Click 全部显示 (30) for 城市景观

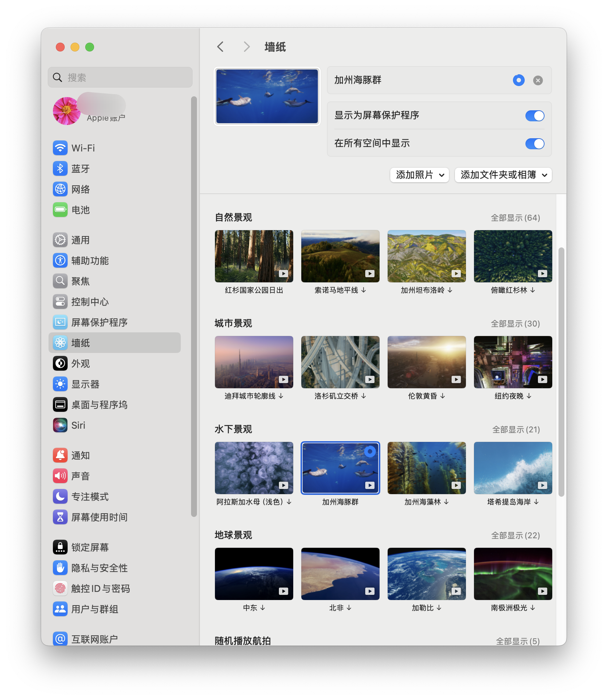(515, 324)
